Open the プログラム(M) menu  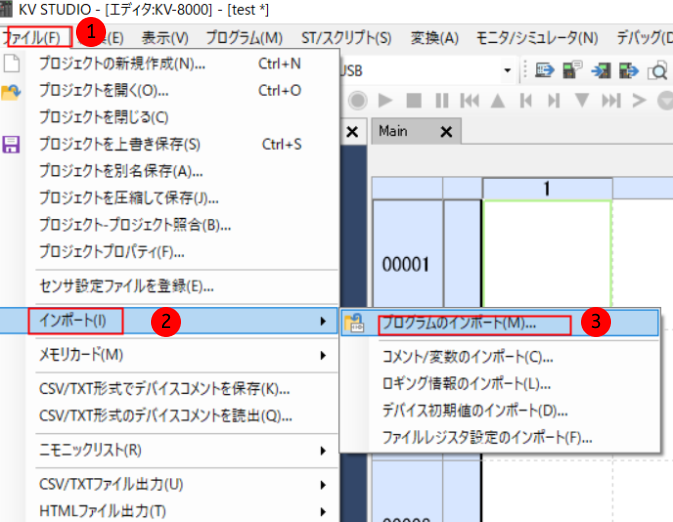tap(244, 38)
